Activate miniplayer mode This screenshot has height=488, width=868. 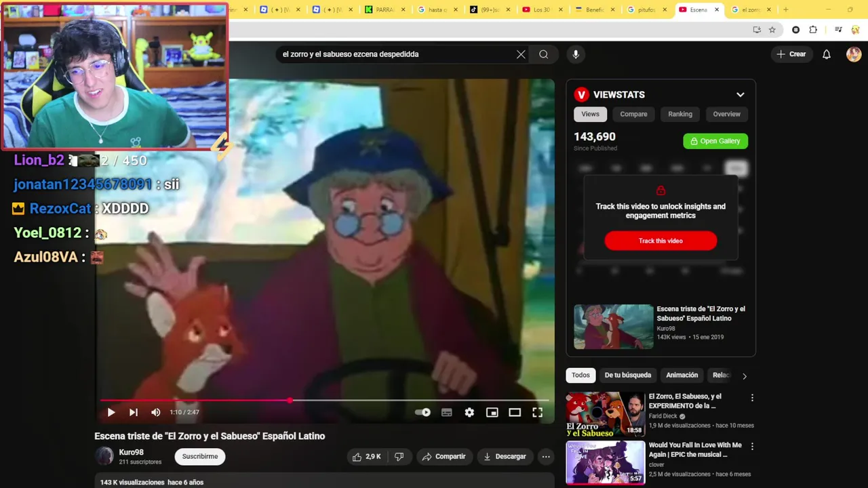492,412
